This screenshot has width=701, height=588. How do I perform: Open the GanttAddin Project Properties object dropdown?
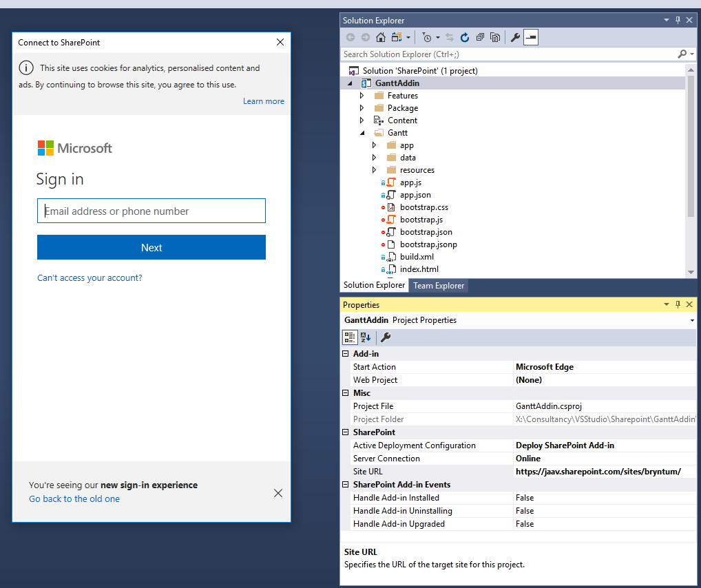[x=691, y=320]
